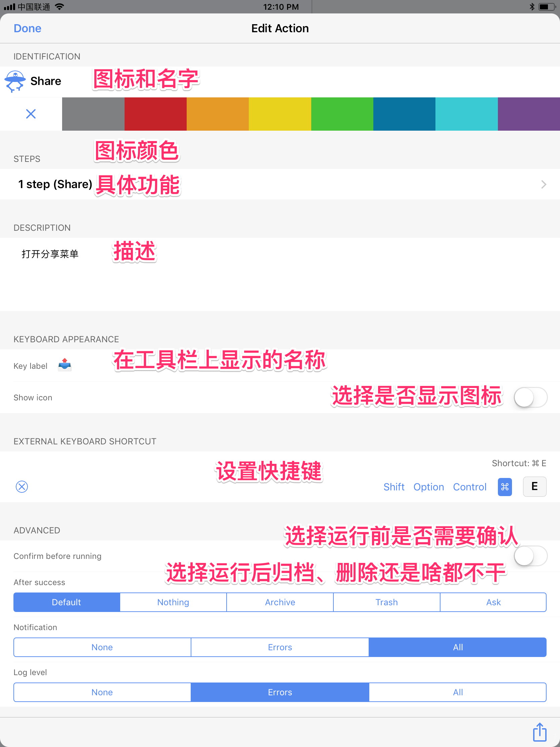The height and width of the screenshot is (747, 560).
Task: Set Notification to Errors
Action: point(280,647)
